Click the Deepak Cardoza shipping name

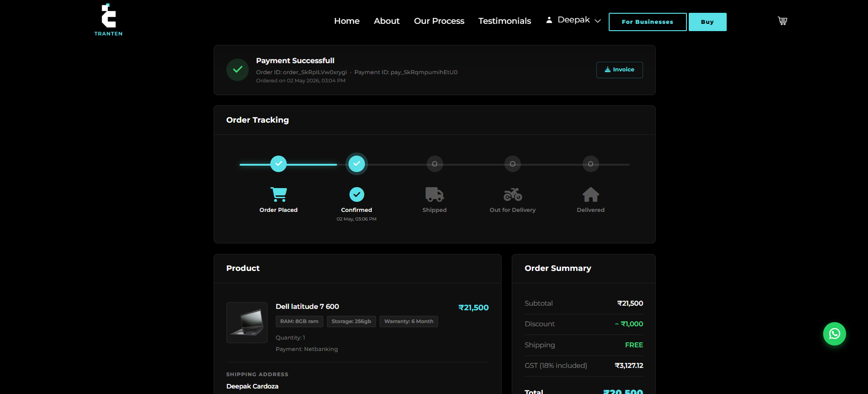(252, 386)
